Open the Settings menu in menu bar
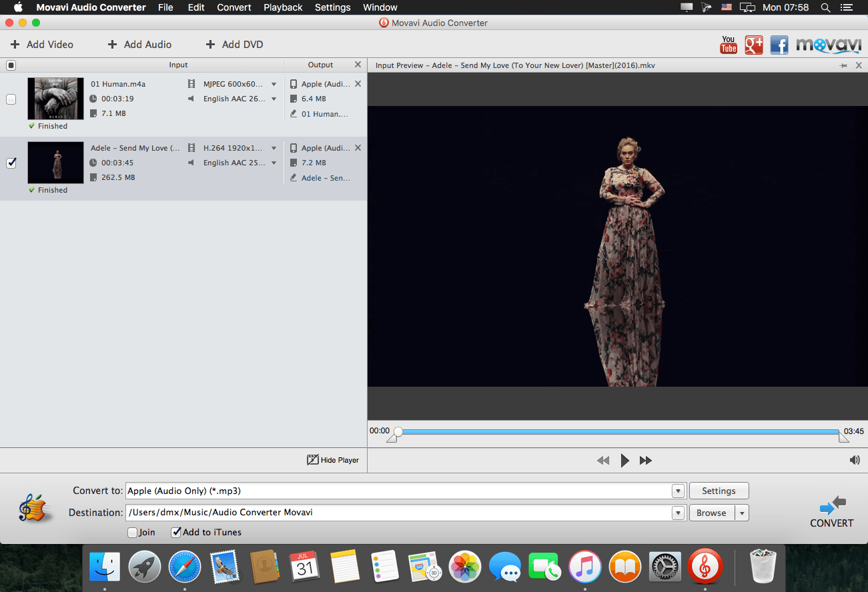Screen dimensions: 868x592 tap(332, 7)
